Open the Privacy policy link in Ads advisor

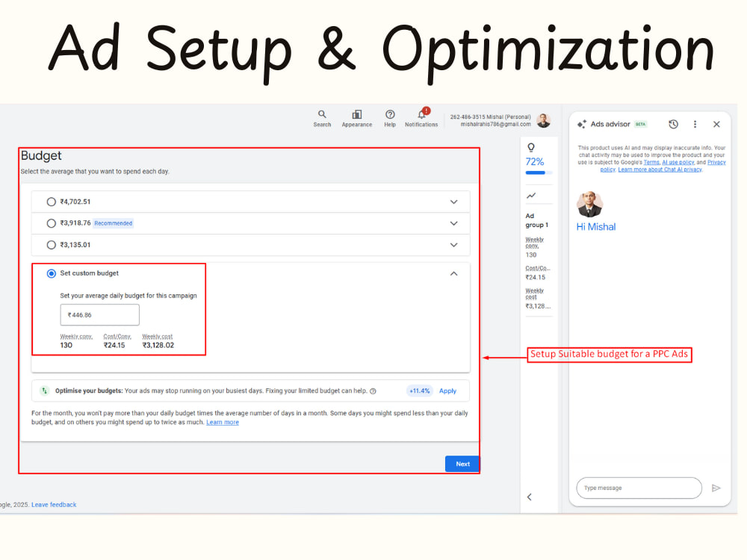click(716, 162)
